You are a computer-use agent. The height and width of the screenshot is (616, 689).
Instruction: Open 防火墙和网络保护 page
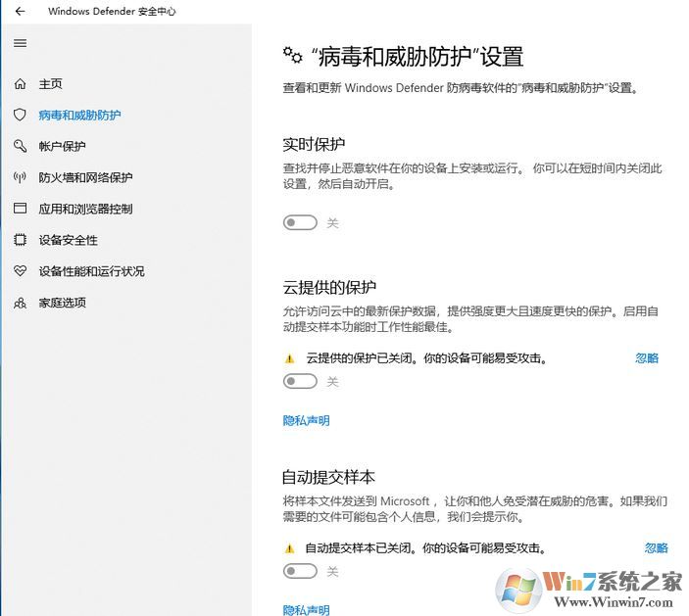coord(85,177)
